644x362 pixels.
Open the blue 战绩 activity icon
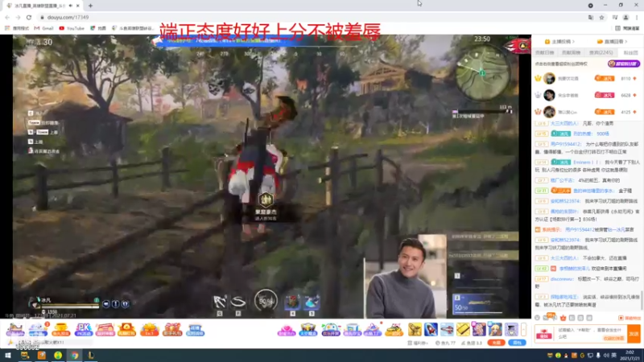(195, 329)
